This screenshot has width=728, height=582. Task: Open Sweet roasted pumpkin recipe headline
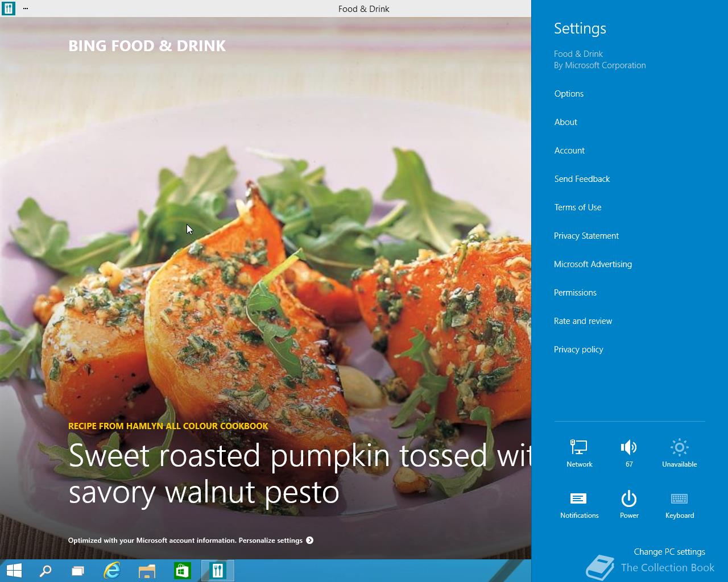click(300, 473)
